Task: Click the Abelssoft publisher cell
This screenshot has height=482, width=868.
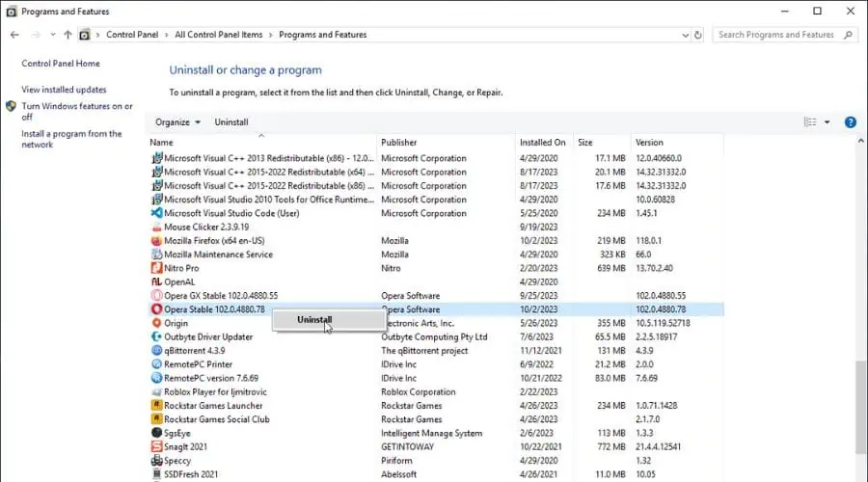Action: click(x=398, y=474)
